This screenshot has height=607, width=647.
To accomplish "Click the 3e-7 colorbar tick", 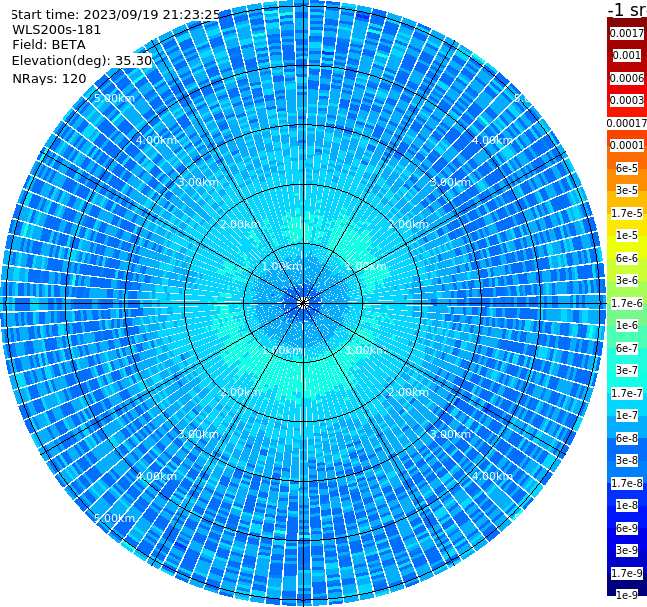I will (x=627, y=370).
